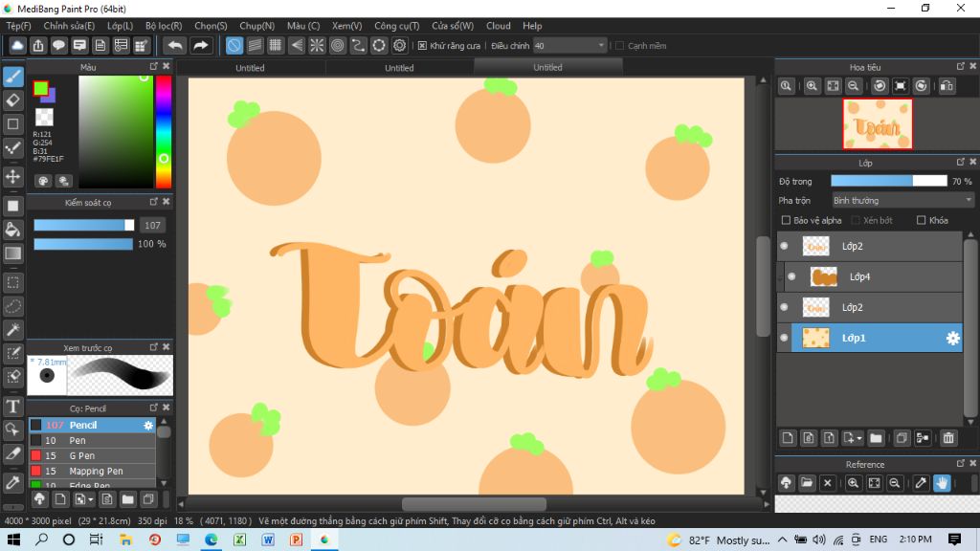Screen dimensions: 980x551
Task: Toggle the Khử răng cưa checkbox
Action: point(422,46)
